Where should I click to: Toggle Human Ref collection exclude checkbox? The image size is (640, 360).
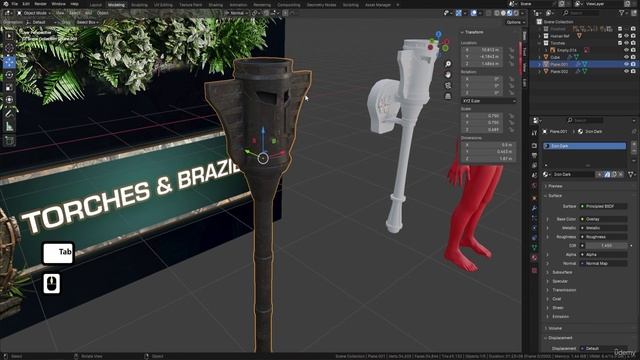[620, 36]
